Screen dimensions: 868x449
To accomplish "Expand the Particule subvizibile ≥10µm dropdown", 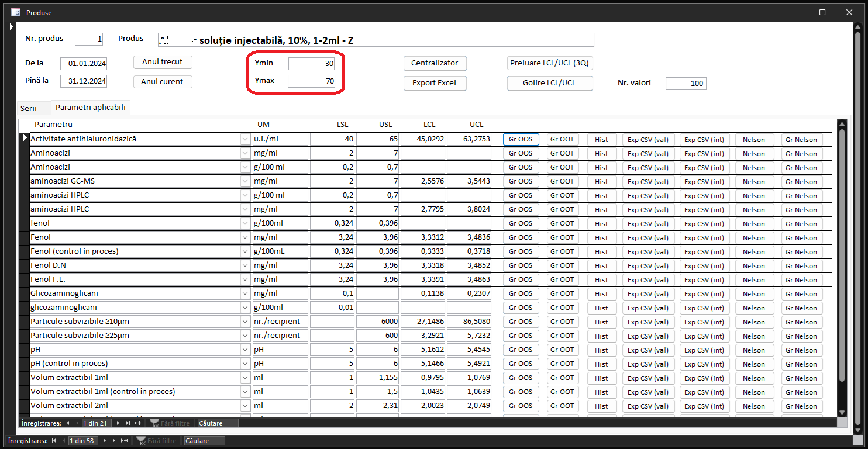I will [244, 322].
